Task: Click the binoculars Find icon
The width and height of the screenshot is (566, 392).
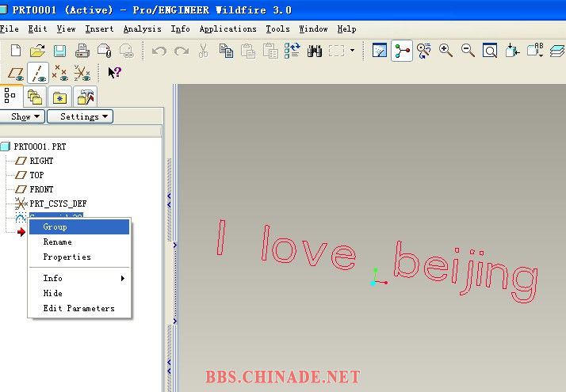Action: (315, 51)
